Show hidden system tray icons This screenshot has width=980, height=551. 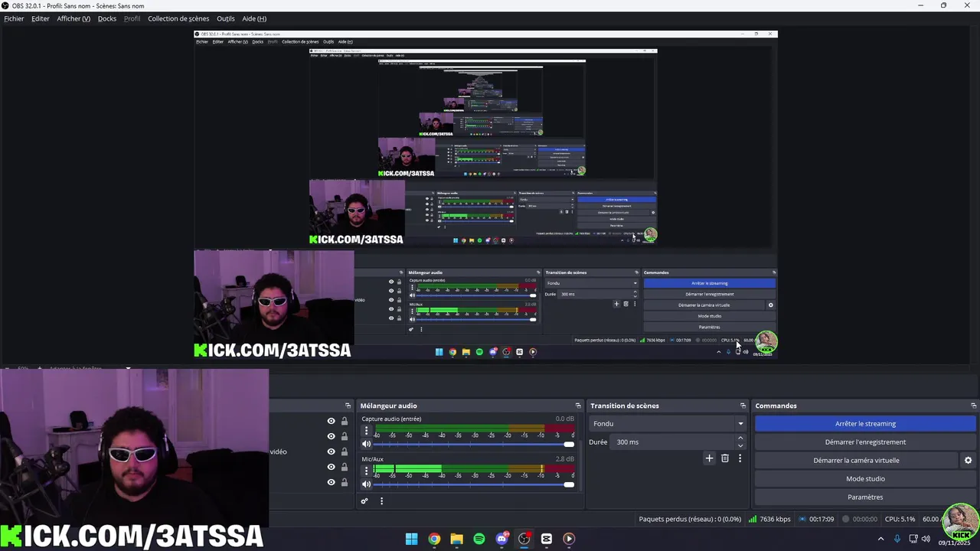[x=880, y=539]
